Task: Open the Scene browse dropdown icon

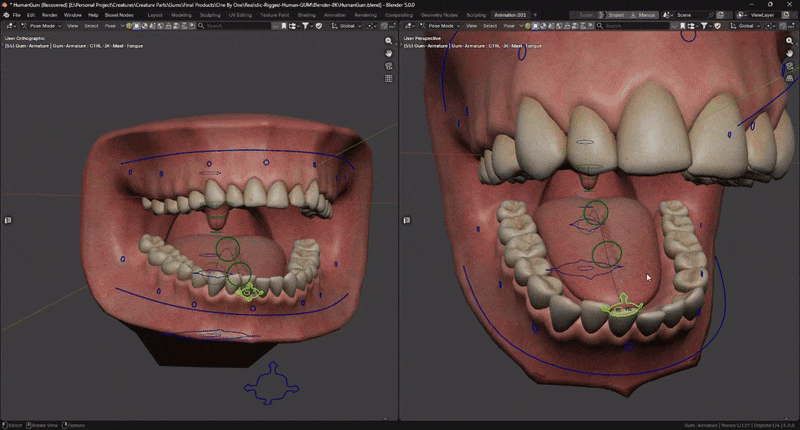Action: 667,15
